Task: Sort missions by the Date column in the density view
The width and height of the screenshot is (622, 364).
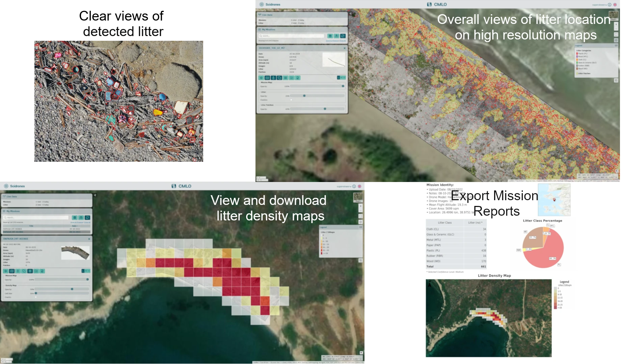Action: click(x=74, y=226)
